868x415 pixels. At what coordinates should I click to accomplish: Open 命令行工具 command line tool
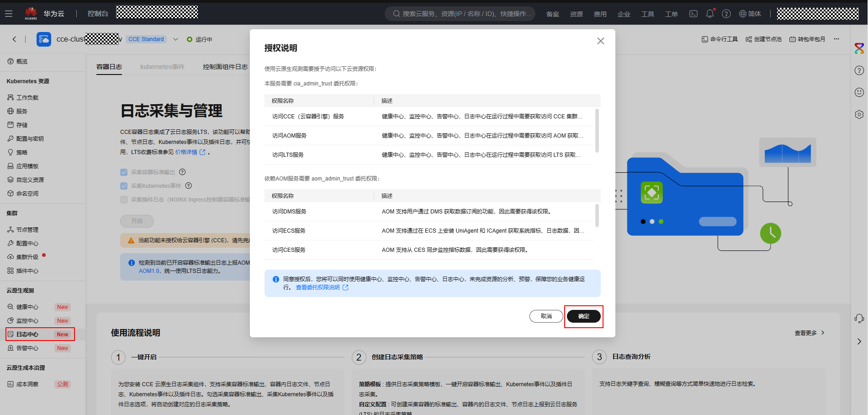point(720,39)
